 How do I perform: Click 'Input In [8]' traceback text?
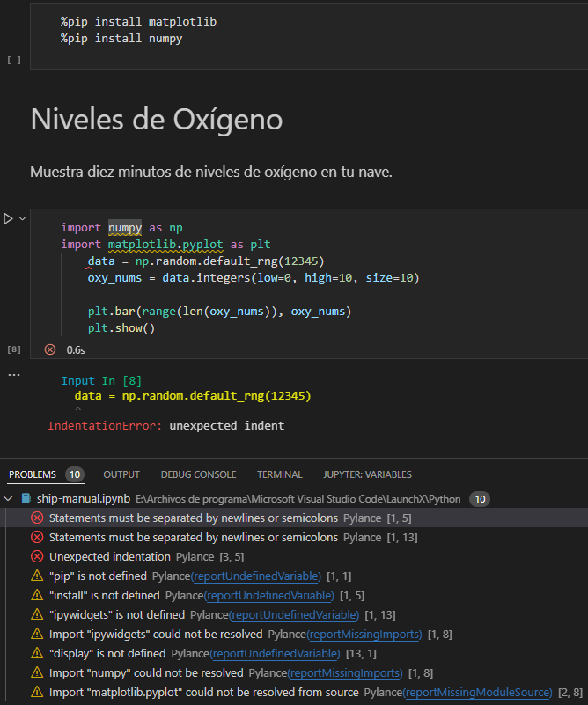point(101,381)
